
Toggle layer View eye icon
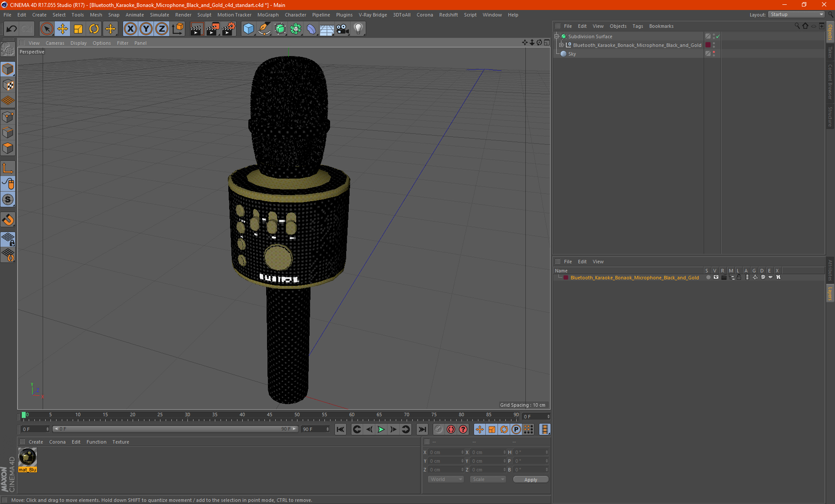point(716,277)
